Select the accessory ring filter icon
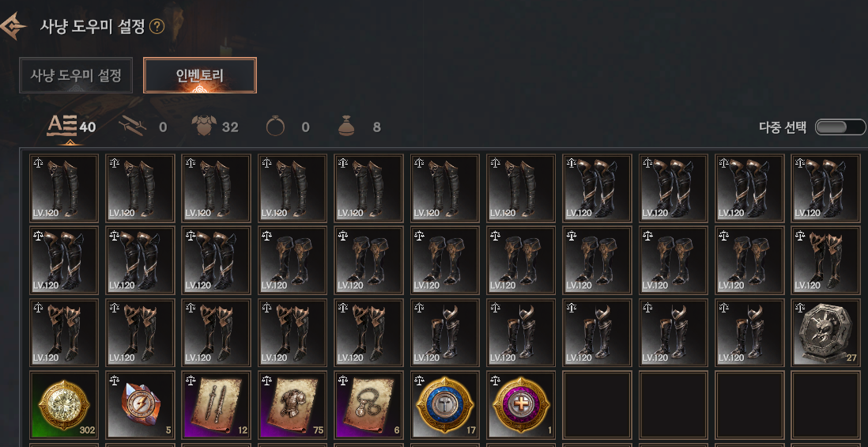 pos(275,127)
